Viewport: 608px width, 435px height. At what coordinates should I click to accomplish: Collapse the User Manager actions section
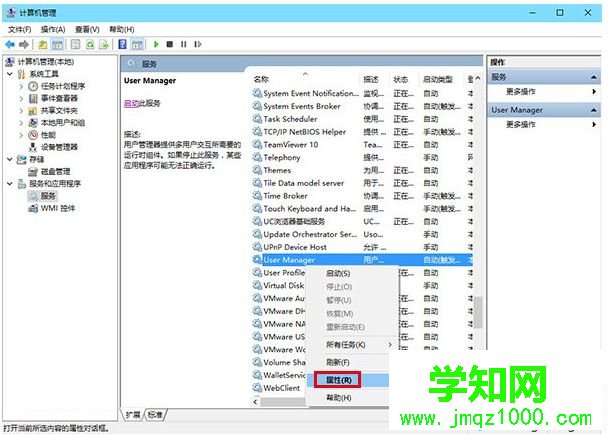[593, 110]
